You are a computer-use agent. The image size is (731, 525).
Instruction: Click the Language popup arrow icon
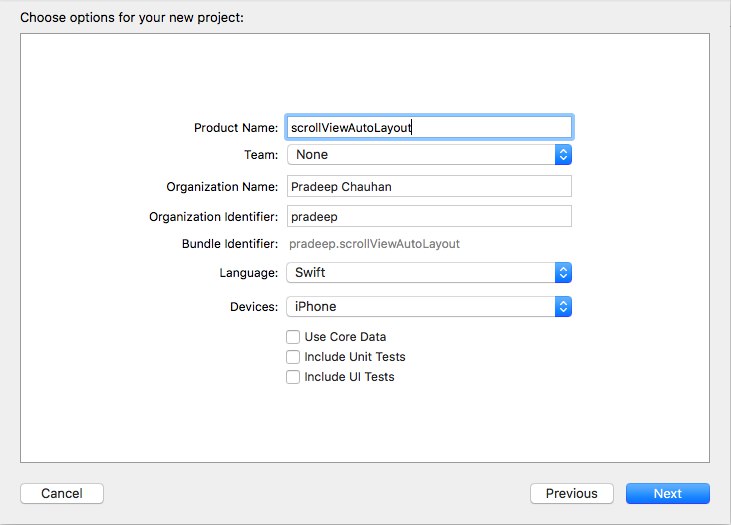563,273
